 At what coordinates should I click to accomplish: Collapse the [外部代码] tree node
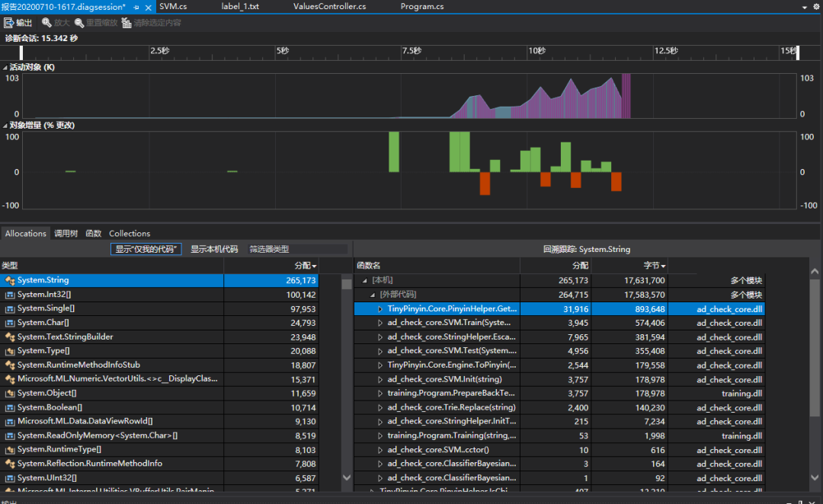[x=373, y=295]
